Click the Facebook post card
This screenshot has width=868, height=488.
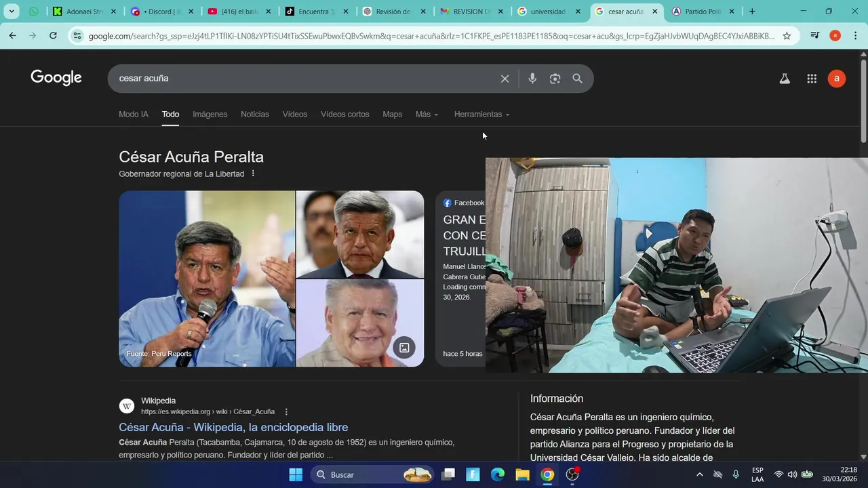coord(460,279)
